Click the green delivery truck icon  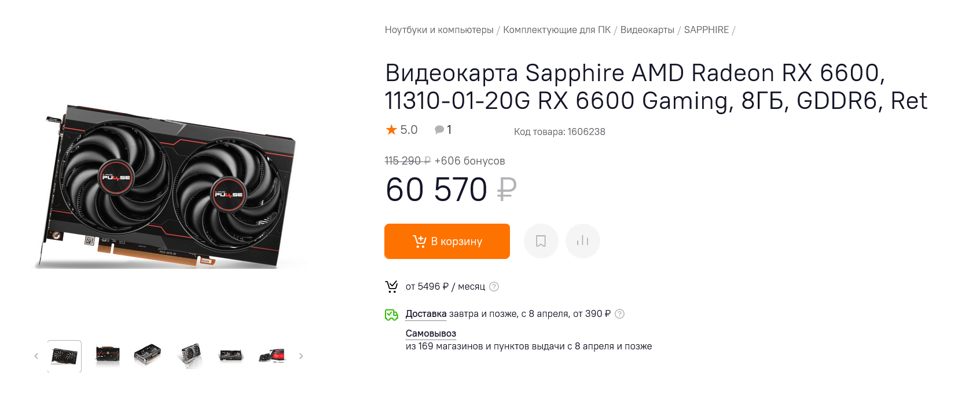pyautogui.click(x=391, y=315)
